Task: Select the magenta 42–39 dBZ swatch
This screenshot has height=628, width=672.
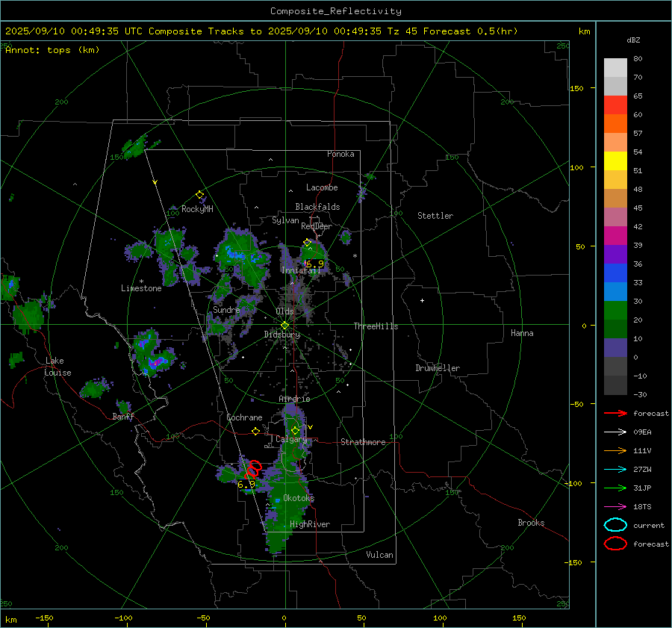Action: (x=615, y=236)
